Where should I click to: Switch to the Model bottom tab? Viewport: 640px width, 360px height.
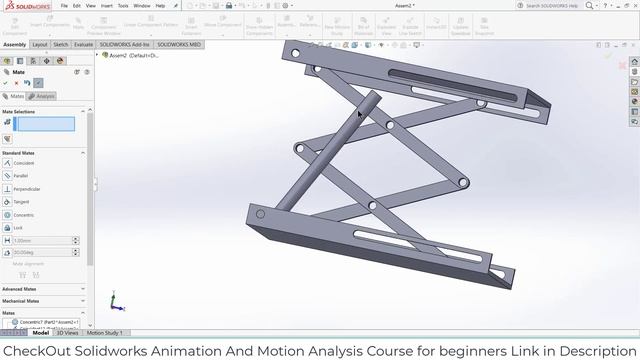[41, 333]
